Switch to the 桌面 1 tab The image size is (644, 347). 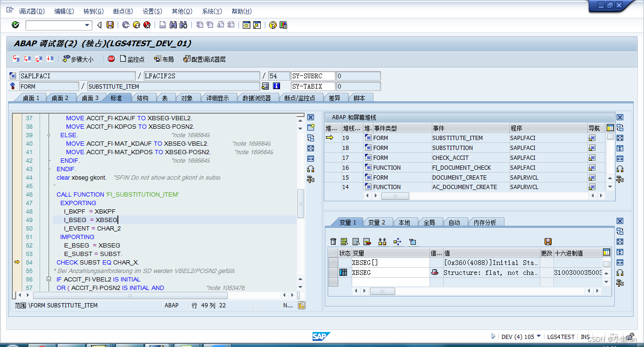click(31, 98)
